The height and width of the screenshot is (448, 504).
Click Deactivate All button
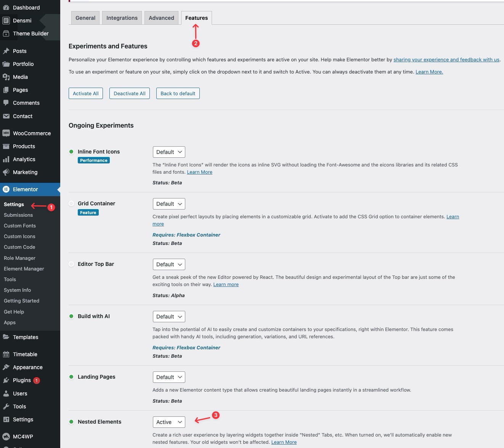(130, 93)
